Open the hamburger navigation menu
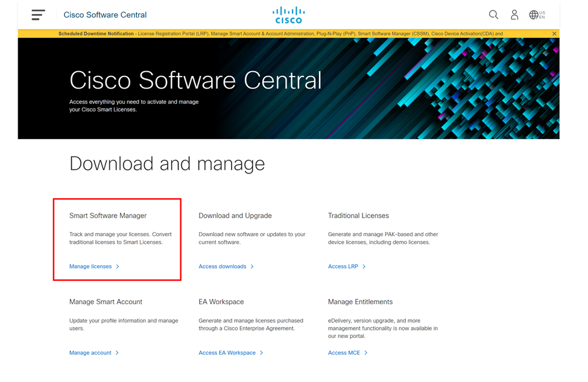588x382 pixels. click(38, 14)
